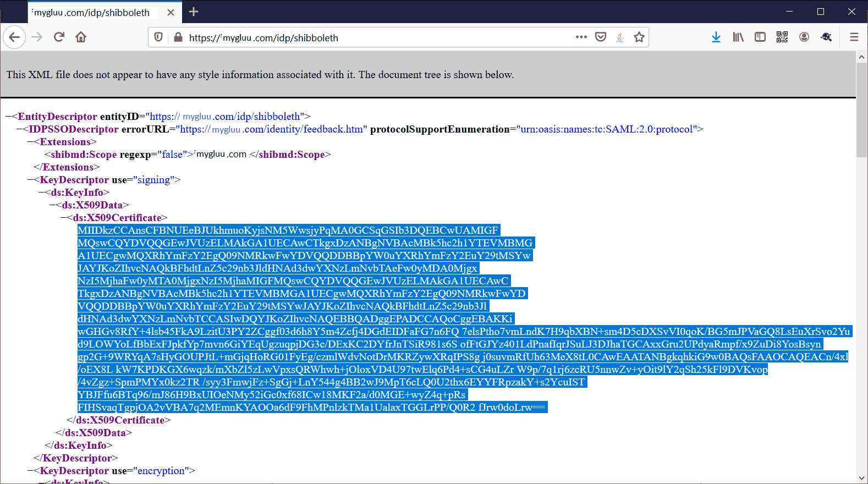
Task: Collapse the IDPSSODescriptor node
Action: click(19, 129)
